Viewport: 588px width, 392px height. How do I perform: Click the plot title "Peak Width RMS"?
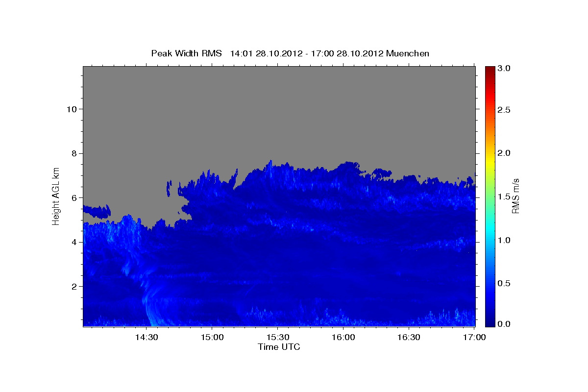[x=186, y=53]
